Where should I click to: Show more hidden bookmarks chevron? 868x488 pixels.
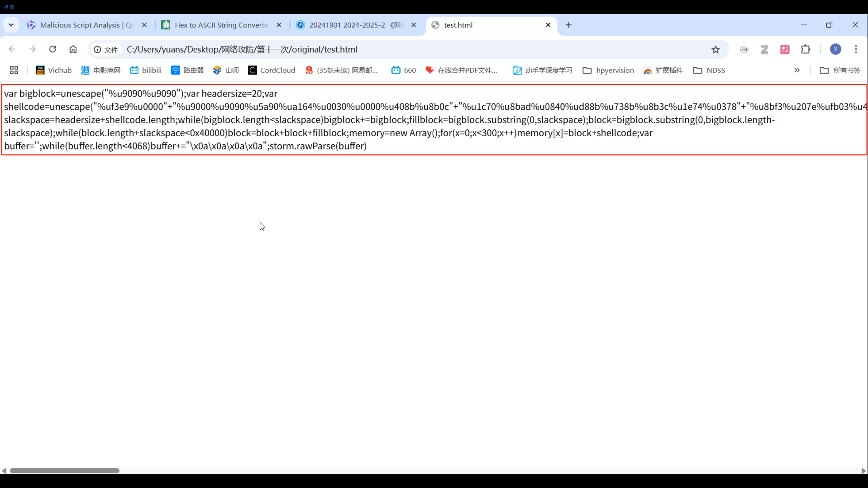point(797,70)
